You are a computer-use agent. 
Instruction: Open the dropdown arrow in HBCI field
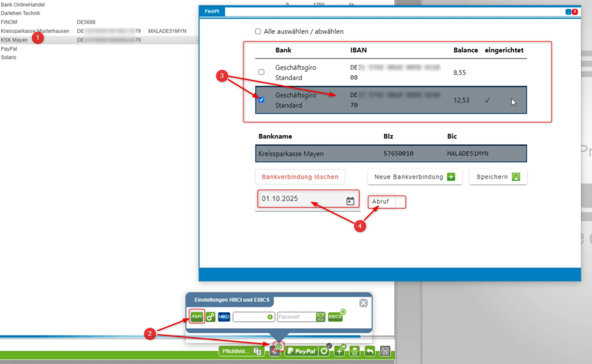coord(270,317)
